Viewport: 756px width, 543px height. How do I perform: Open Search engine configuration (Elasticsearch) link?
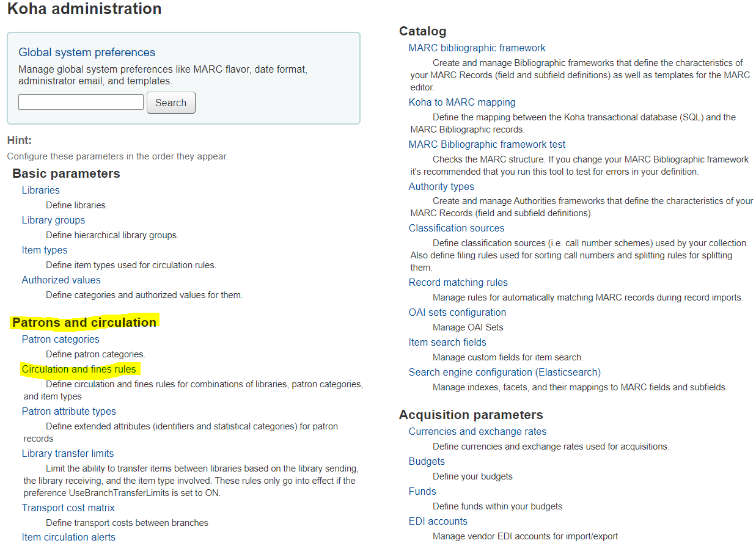coord(505,373)
